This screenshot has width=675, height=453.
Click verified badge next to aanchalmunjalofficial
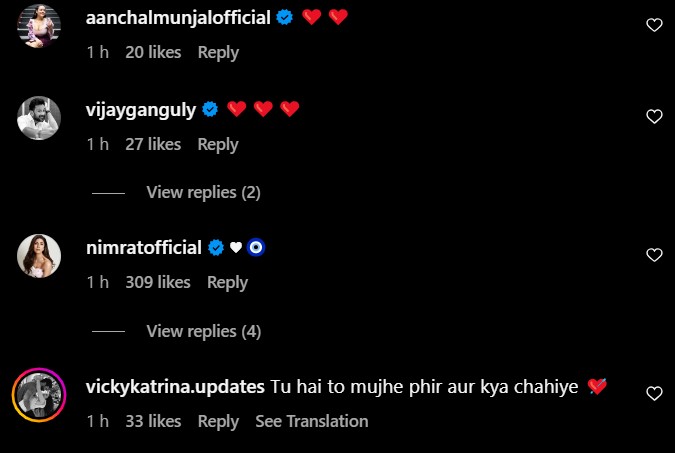284,17
